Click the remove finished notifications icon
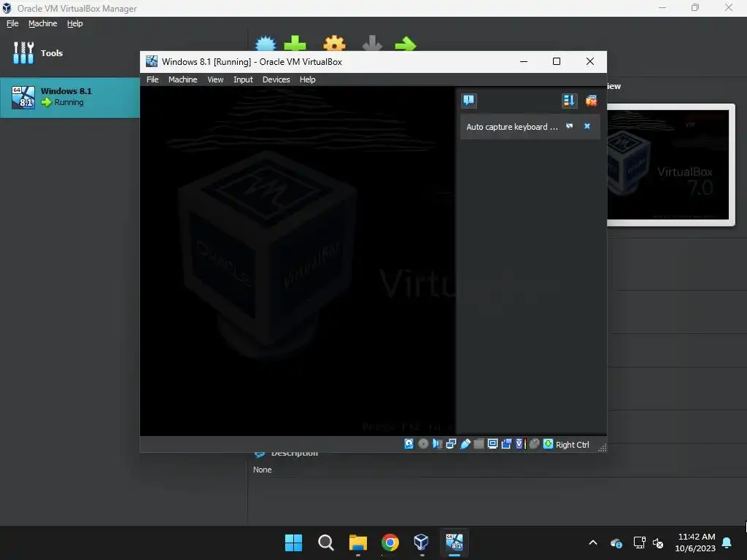This screenshot has height=560, width=747. click(591, 101)
